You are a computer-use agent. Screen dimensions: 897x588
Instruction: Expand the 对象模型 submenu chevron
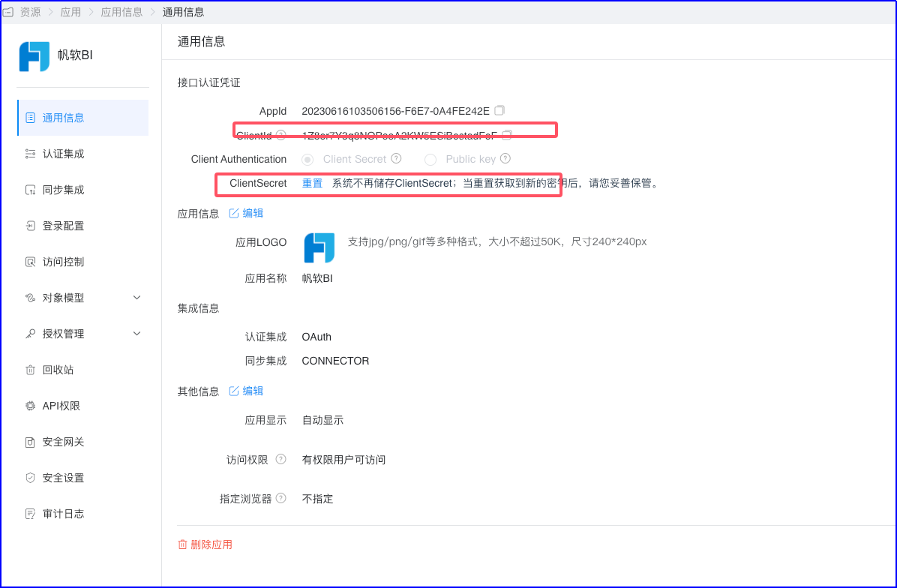tap(136, 298)
